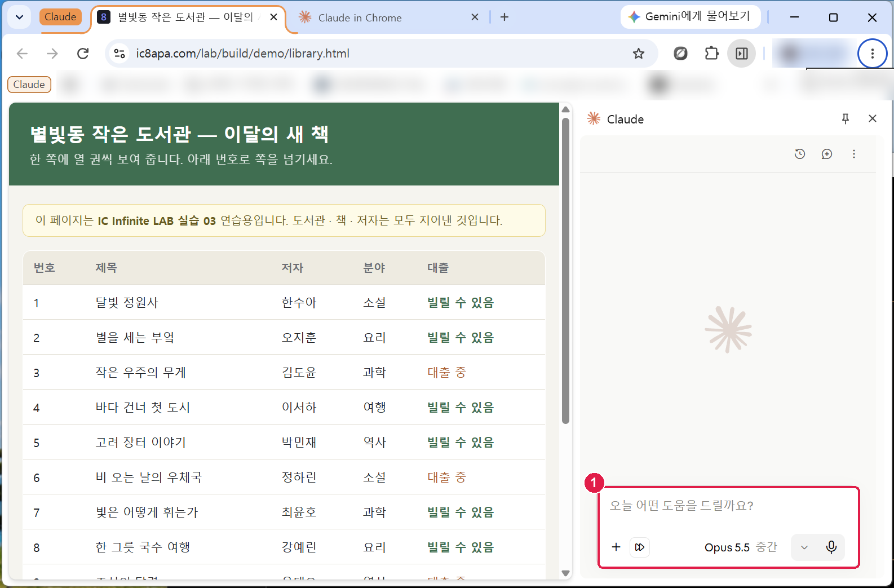Click the Claude message input field
This screenshot has width=894, height=588.
coord(727,506)
